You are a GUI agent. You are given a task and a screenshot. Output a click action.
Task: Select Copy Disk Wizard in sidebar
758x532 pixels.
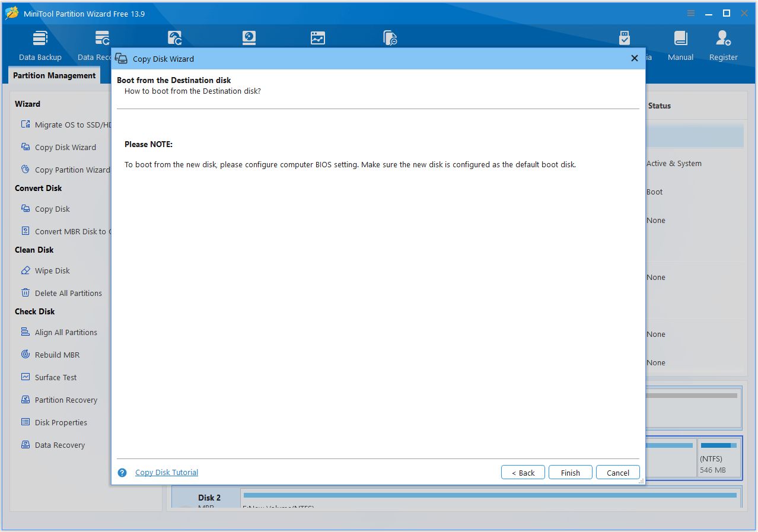(65, 147)
